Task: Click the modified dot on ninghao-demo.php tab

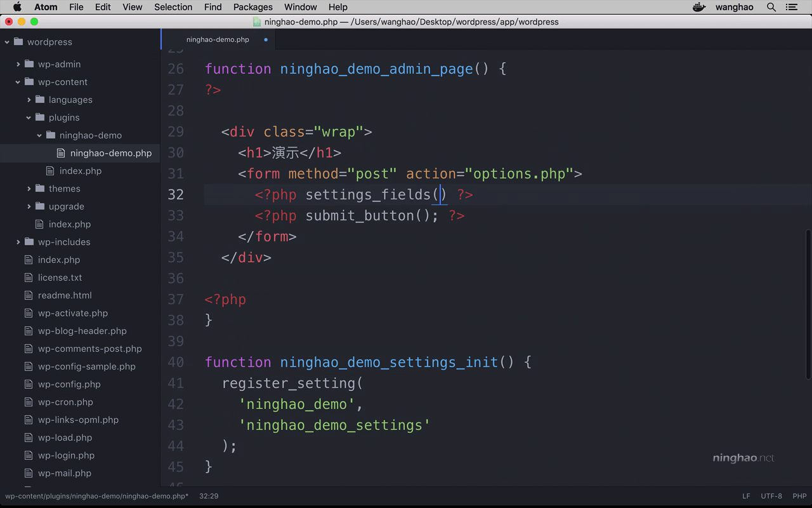Action: pos(266,39)
